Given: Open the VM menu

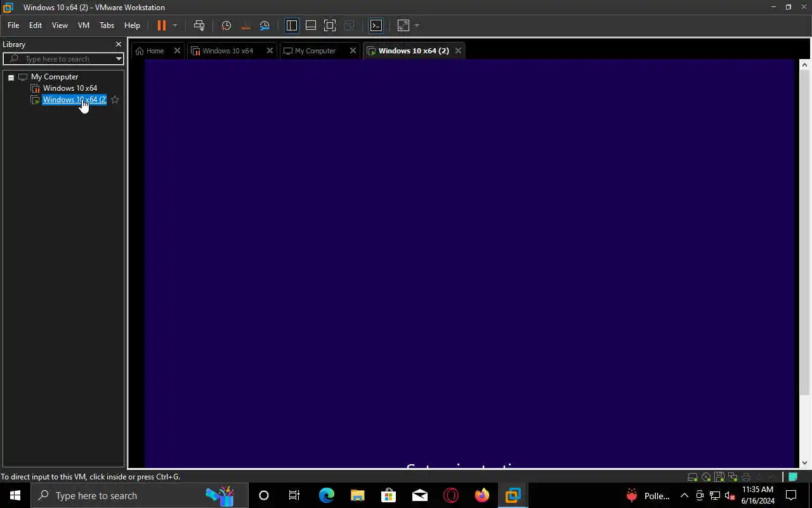Looking at the screenshot, I should click(x=84, y=25).
